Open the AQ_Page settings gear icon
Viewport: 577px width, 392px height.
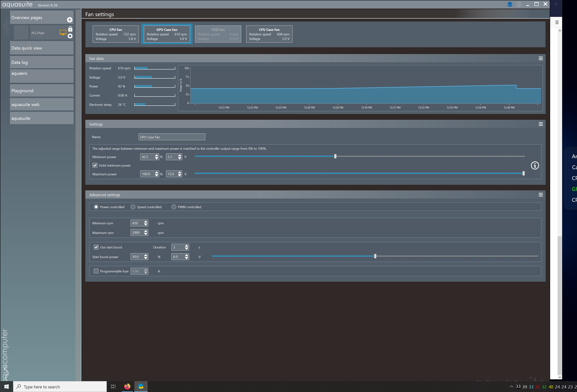[70, 36]
